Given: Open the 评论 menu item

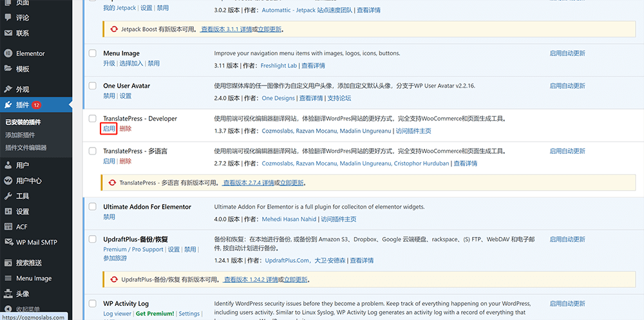Looking at the screenshot, I should coord(23,17).
